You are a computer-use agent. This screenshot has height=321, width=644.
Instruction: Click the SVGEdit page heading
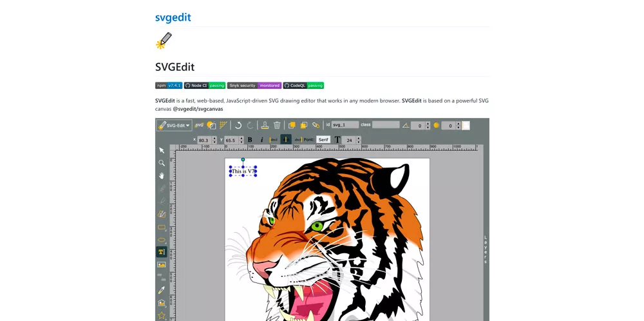(175, 67)
